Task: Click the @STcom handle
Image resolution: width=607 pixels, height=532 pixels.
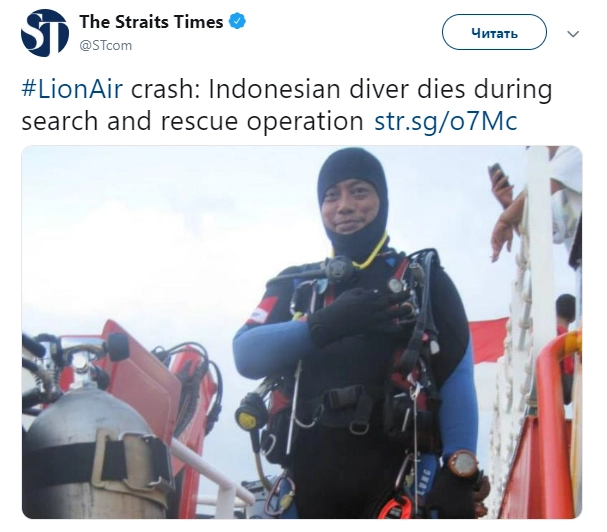Action: [106, 45]
